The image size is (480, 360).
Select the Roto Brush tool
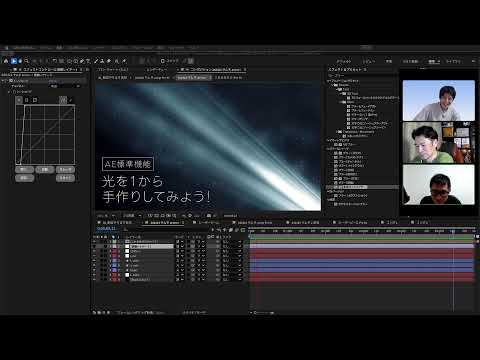tap(116, 61)
